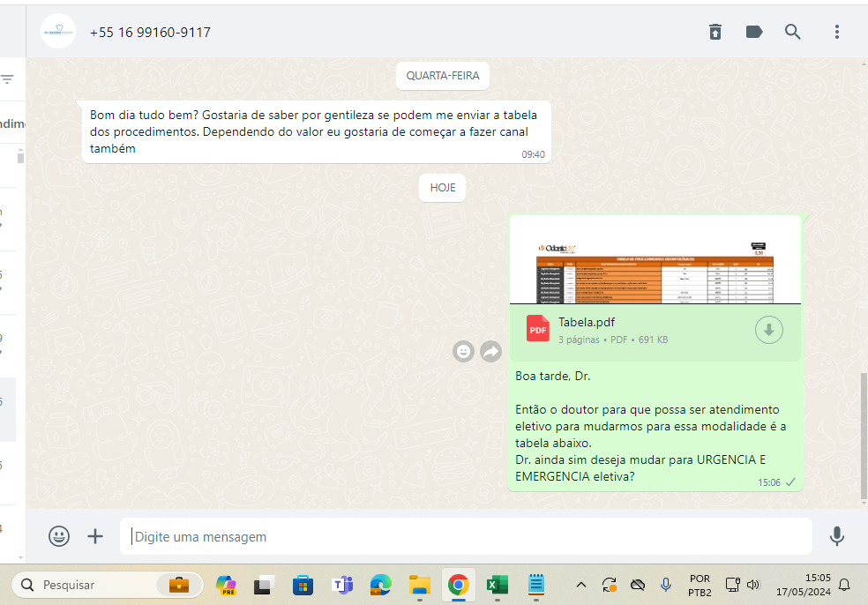The image size is (868, 605).
Task: Click the microphone tray icon
Action: click(666, 585)
